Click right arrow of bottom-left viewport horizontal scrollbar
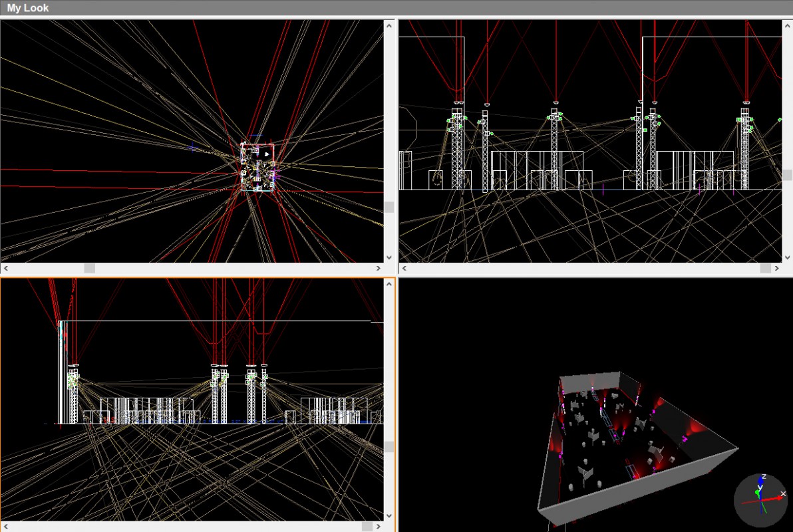This screenshot has width=793, height=532. coord(379,527)
